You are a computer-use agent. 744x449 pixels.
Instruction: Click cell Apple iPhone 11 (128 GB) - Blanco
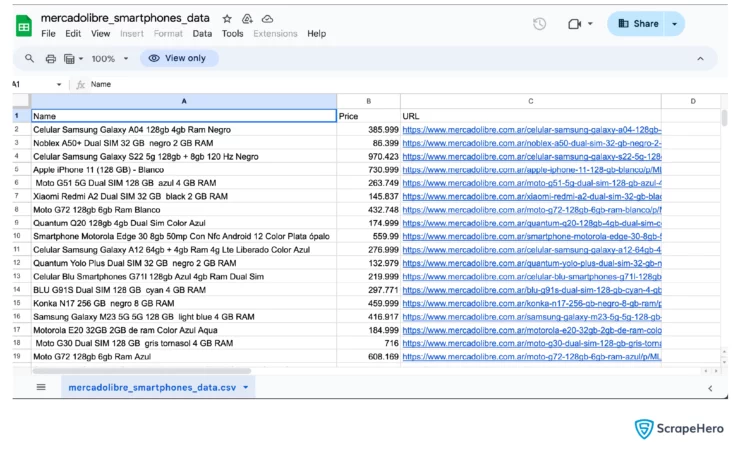[x=184, y=170]
